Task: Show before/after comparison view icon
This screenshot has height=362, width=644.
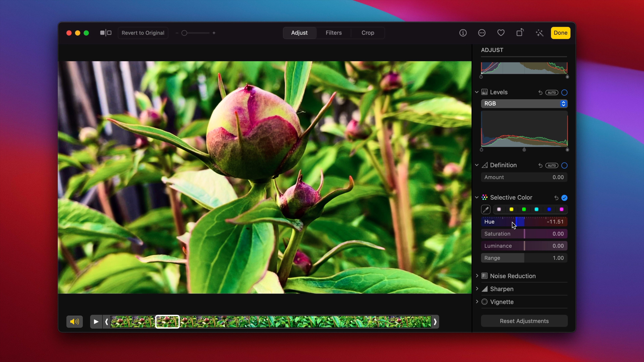Action: point(106,33)
